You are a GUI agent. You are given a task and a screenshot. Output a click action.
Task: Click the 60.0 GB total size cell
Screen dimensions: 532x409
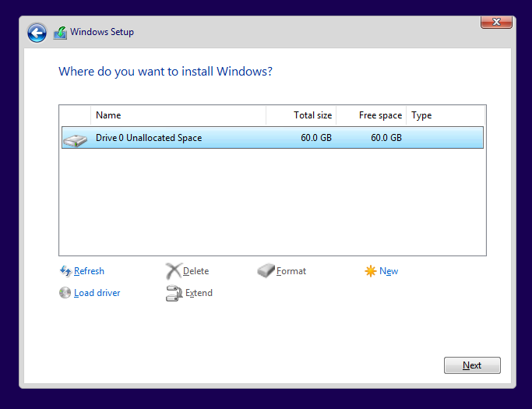pyautogui.click(x=316, y=137)
